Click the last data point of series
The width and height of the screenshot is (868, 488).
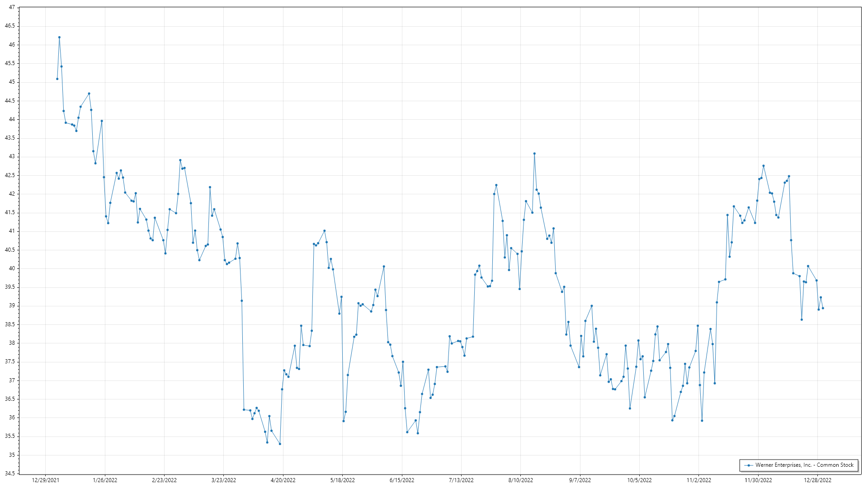(x=823, y=308)
